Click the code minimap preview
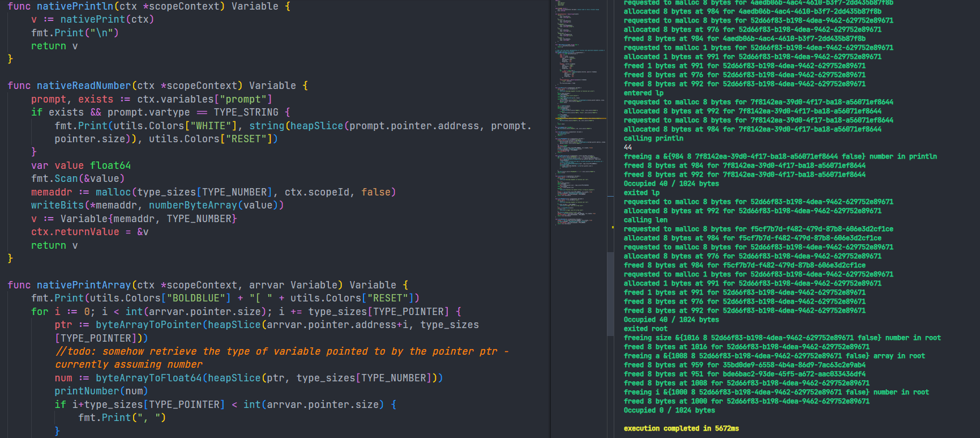Viewport: 980px width, 438px height. [x=579, y=113]
